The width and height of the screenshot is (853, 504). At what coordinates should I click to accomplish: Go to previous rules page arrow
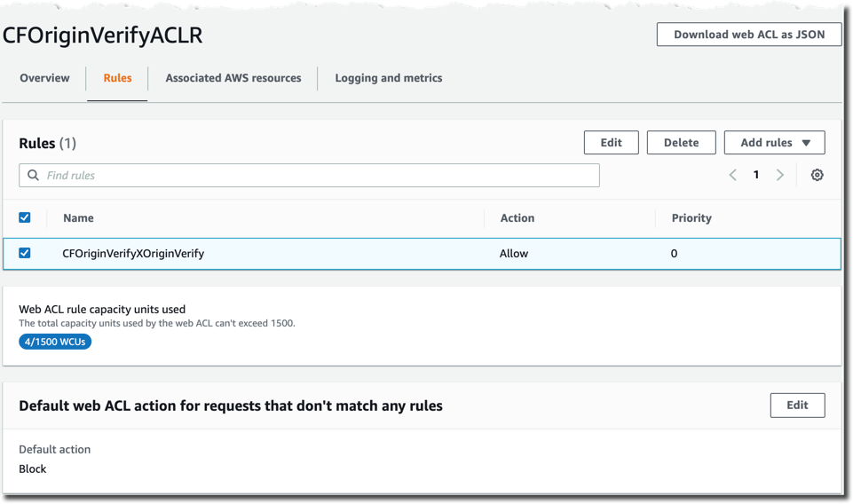tap(733, 175)
